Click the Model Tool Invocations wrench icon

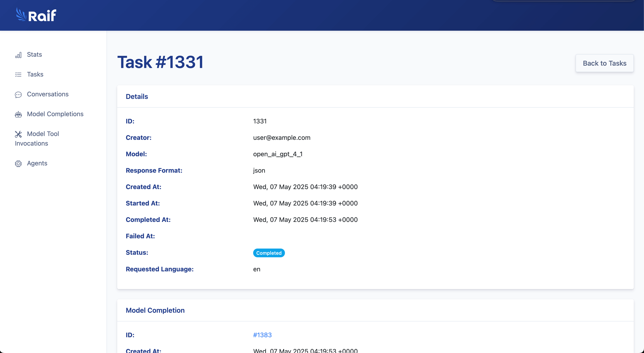(18, 134)
